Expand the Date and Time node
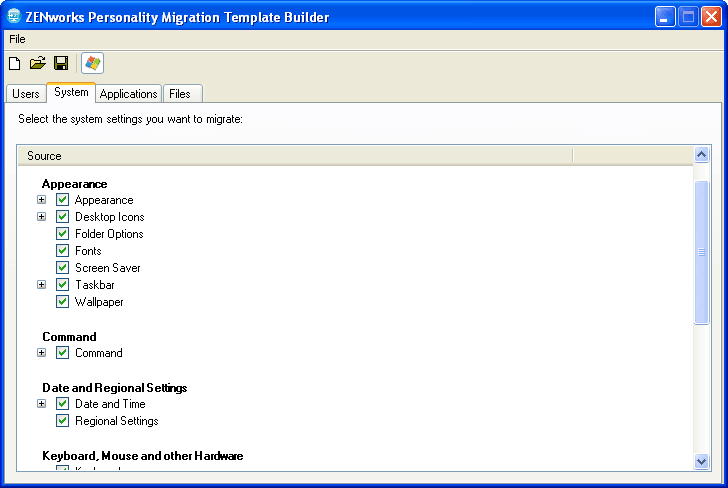The height and width of the screenshot is (488, 728). tap(42, 404)
